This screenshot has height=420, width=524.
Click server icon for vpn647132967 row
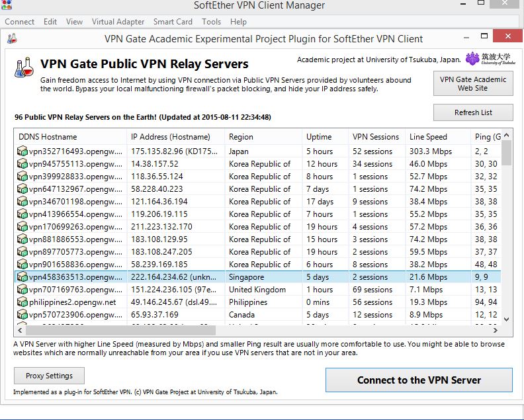[x=22, y=189]
